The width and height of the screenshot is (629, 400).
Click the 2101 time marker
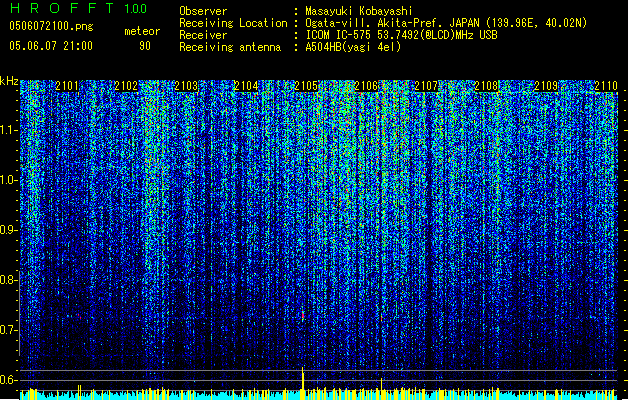(67, 86)
